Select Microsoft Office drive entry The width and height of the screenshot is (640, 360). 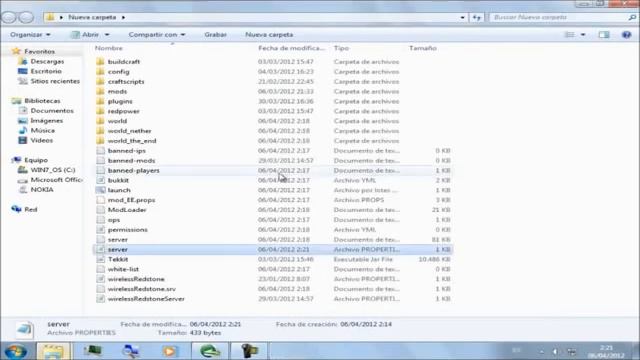(x=56, y=180)
